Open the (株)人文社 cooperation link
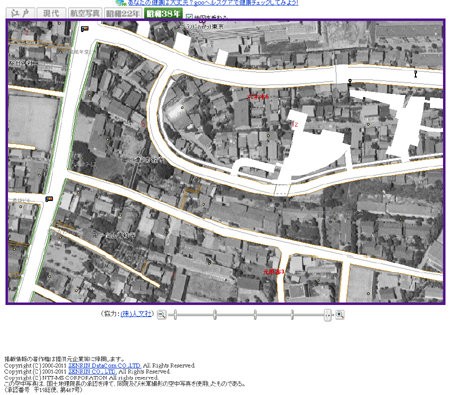Image resolution: width=450 pixels, height=395 pixels. 136,314
